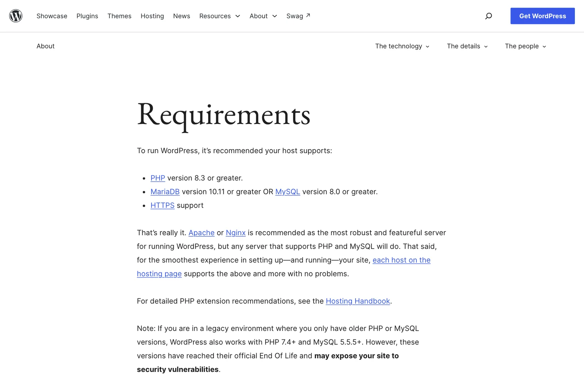The height and width of the screenshot is (392, 584).
Task: Click the Get WordPress button
Action: click(542, 16)
